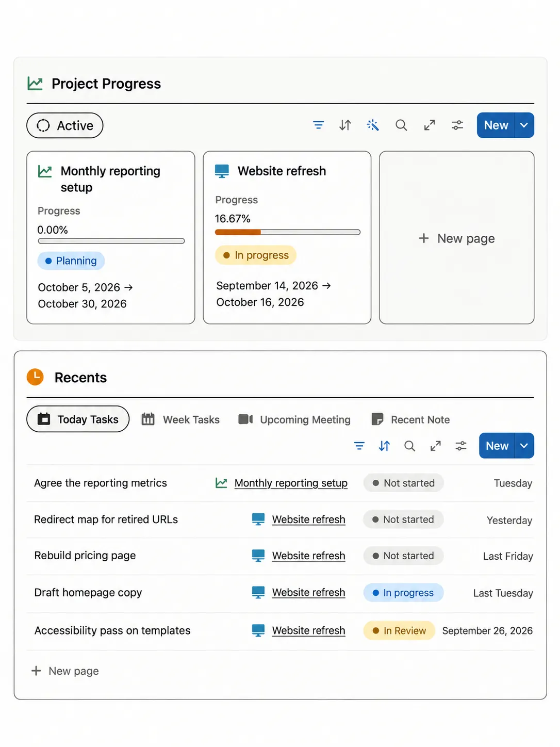Open sort in Recents toolbar

pos(384,446)
